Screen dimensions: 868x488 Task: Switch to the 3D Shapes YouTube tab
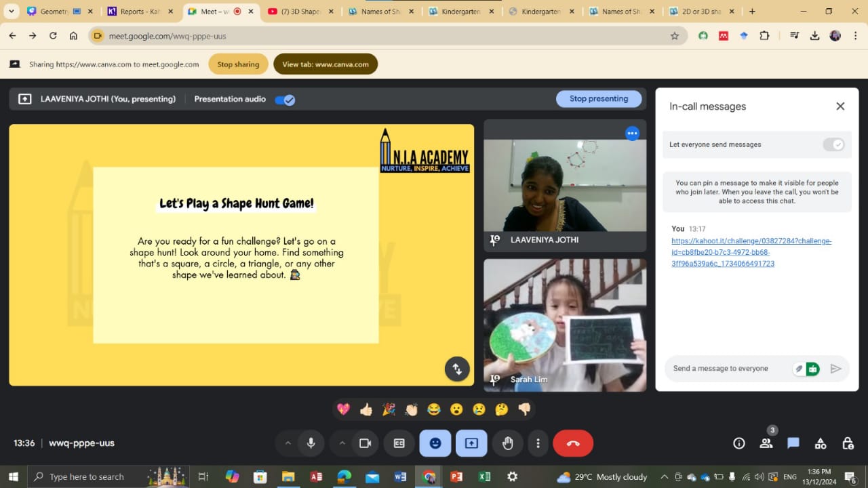coord(298,12)
